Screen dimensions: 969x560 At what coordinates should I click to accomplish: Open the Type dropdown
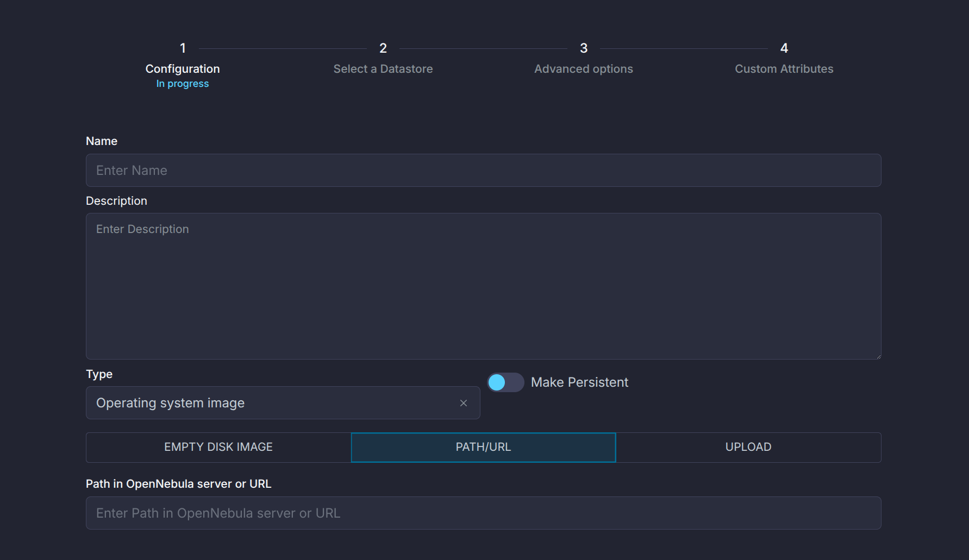[283, 403]
